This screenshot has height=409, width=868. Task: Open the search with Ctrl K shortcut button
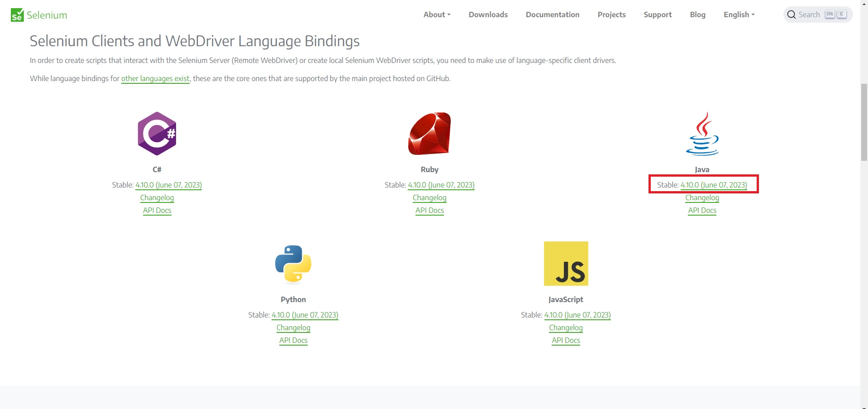[x=835, y=14]
